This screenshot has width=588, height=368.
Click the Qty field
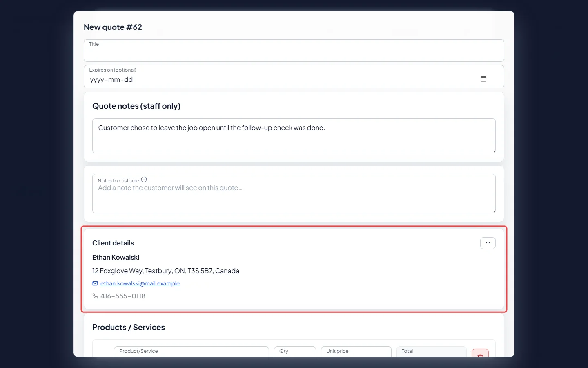tap(295, 352)
